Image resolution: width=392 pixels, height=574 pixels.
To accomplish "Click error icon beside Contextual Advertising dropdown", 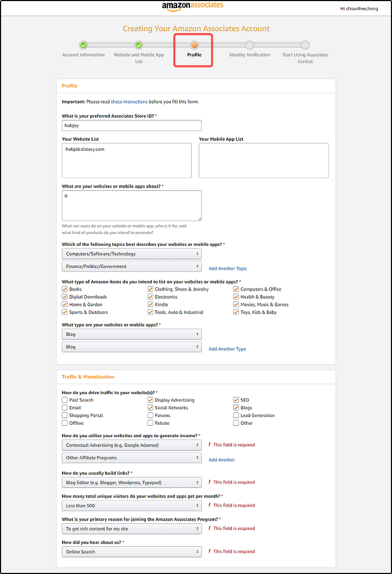I will tap(210, 445).
